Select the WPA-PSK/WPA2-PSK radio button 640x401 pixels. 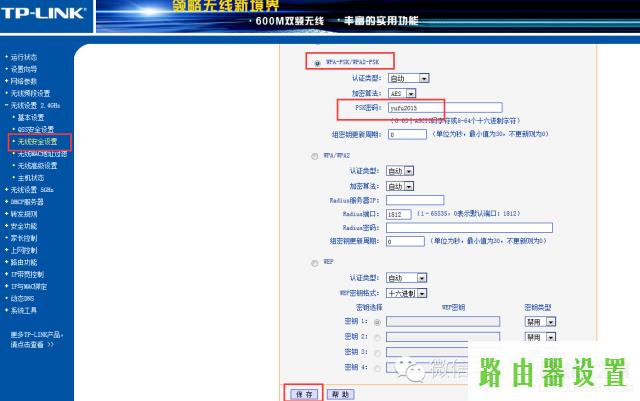click(x=317, y=63)
